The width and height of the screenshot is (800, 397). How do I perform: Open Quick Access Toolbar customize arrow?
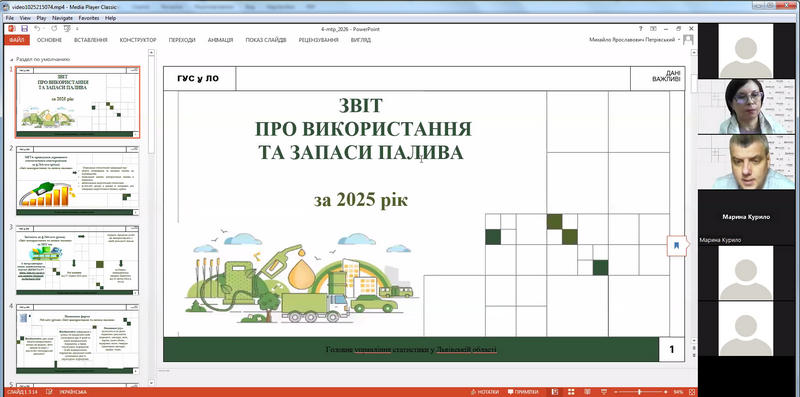77,29
